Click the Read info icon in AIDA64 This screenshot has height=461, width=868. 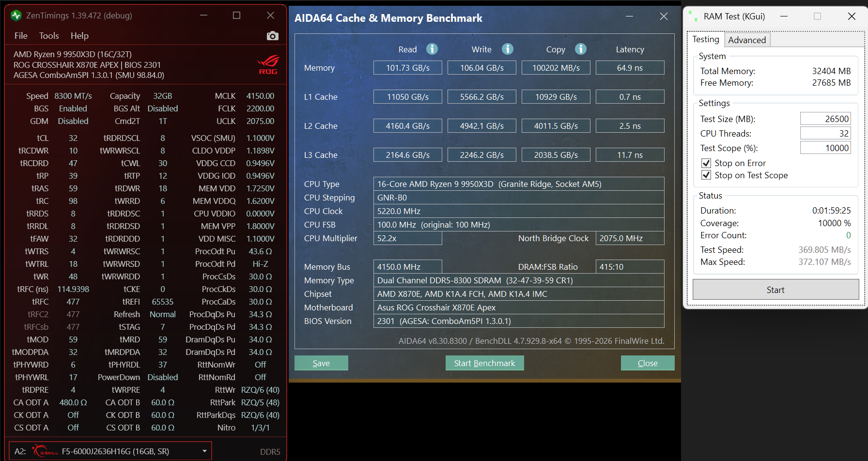(432, 49)
